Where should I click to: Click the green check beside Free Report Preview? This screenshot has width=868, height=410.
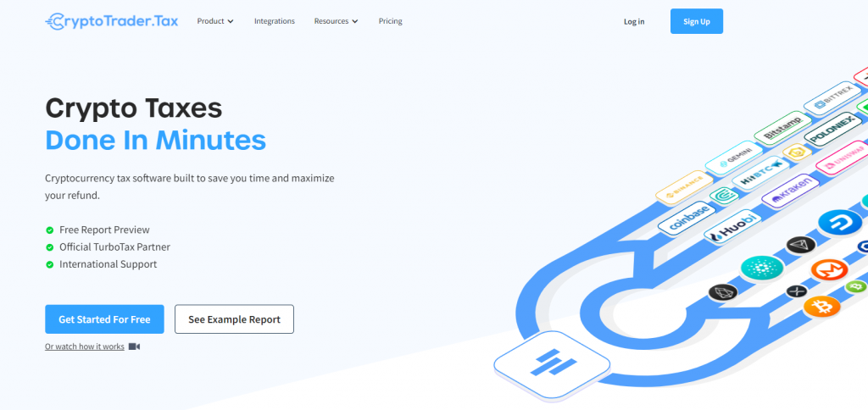point(49,230)
